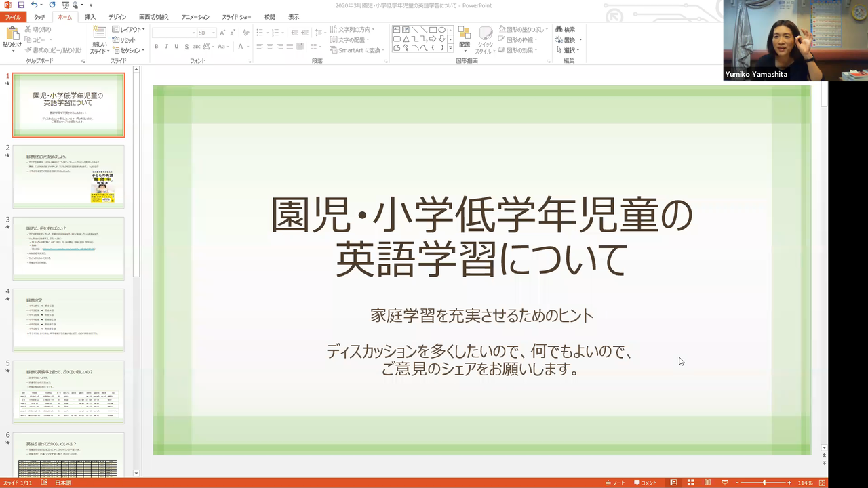Click the Format Painter (書式のコピー/貼り付け) button
Image resolution: width=868 pixels, height=488 pixels.
tap(53, 50)
